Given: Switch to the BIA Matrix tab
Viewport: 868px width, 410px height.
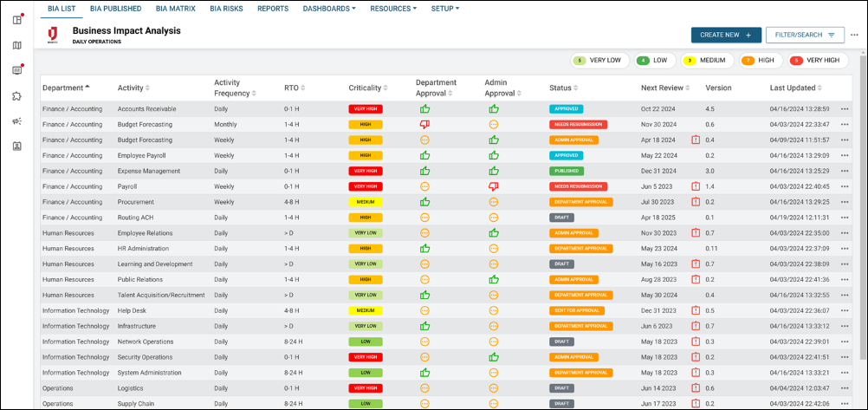Looking at the screenshot, I should pyautogui.click(x=176, y=9).
